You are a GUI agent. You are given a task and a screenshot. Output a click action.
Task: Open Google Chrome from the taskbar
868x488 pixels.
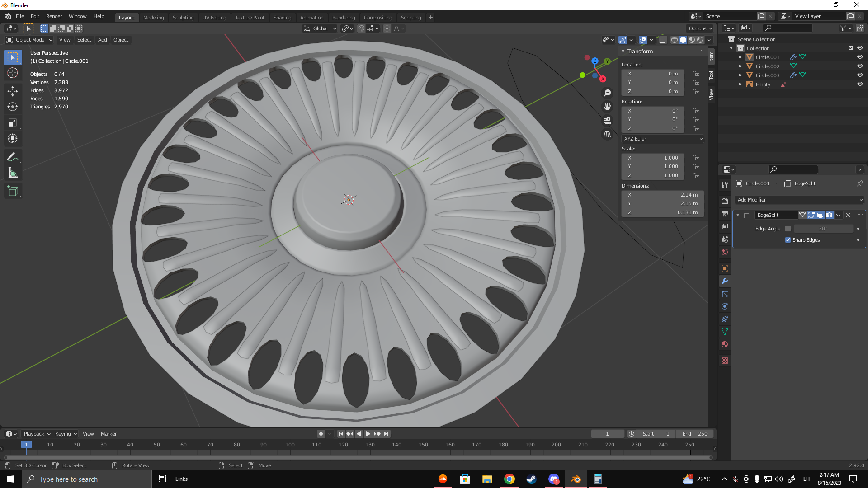pos(509,479)
